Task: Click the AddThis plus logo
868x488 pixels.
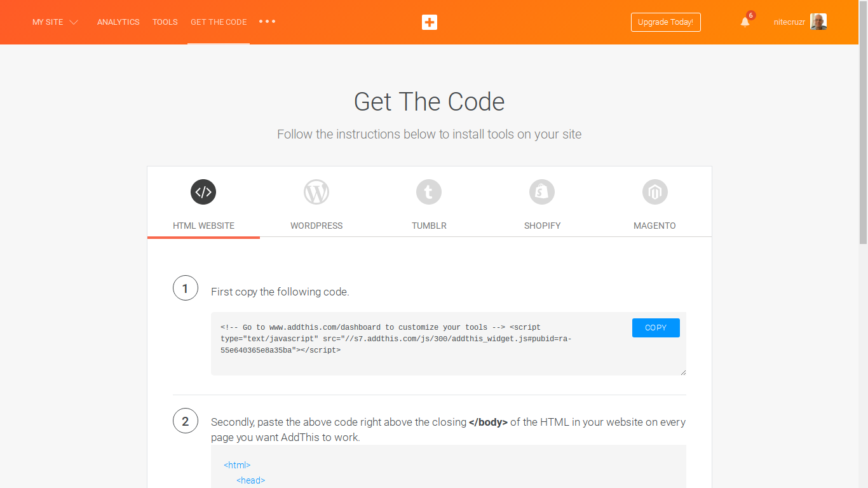Action: (x=430, y=22)
